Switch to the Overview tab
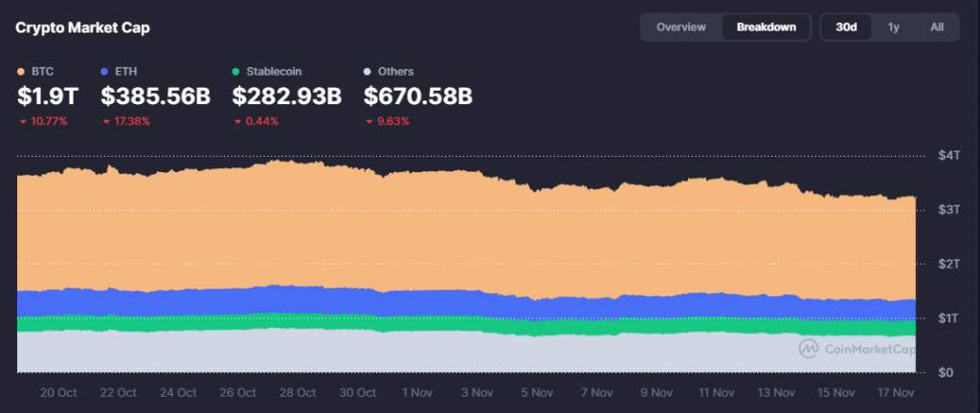The height and width of the screenshot is (413, 980). click(x=680, y=27)
